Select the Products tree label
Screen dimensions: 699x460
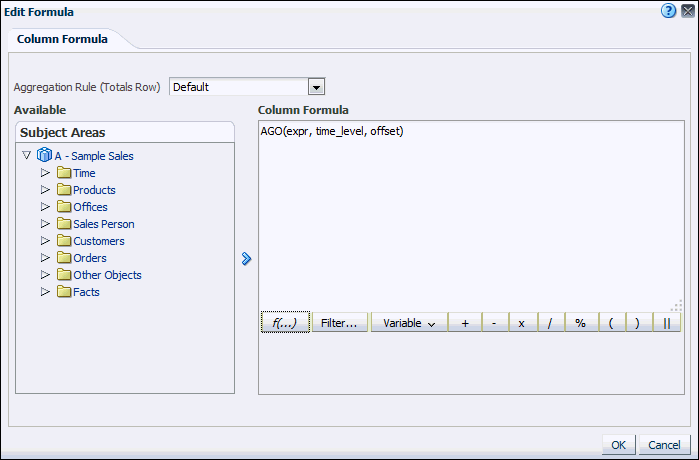(94, 190)
